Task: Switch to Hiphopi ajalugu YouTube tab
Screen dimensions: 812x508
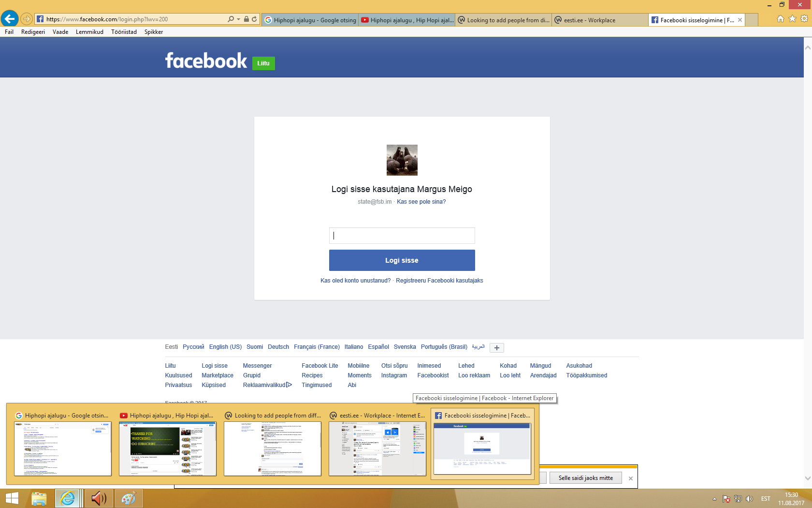Action: point(407,20)
